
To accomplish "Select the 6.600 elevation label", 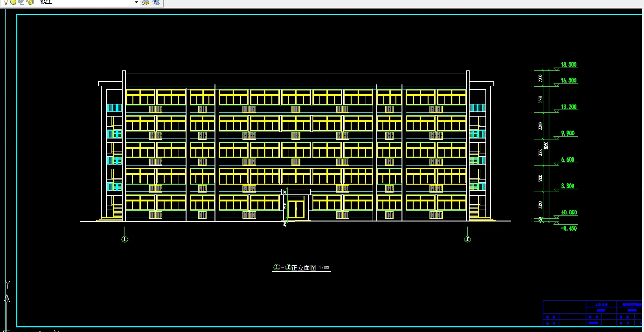I will pyautogui.click(x=568, y=159).
